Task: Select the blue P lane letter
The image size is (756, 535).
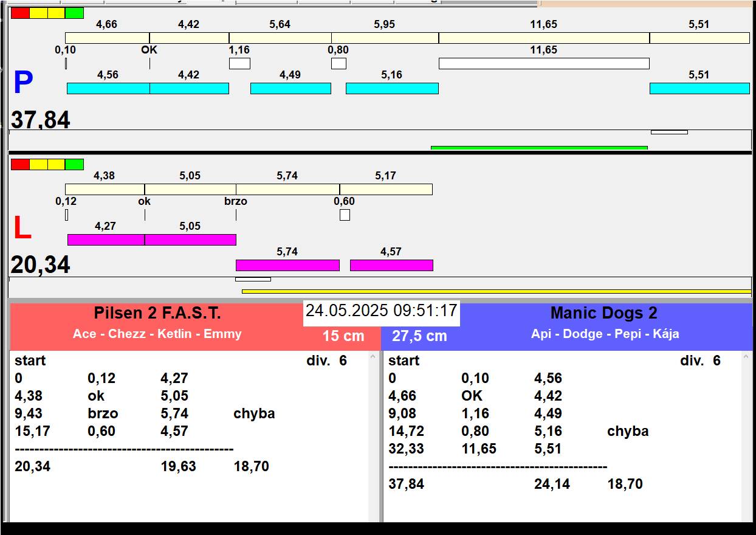Action: click(23, 83)
